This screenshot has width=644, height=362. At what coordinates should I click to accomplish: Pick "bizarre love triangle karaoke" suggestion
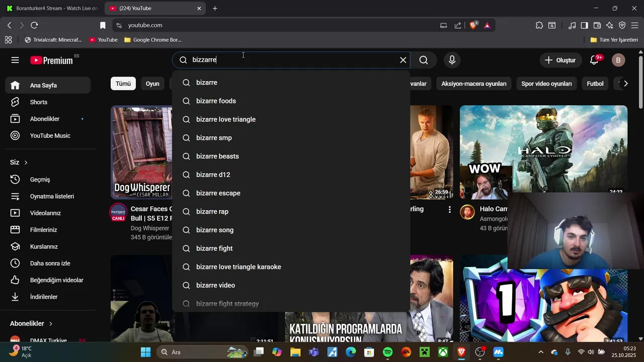click(291, 267)
